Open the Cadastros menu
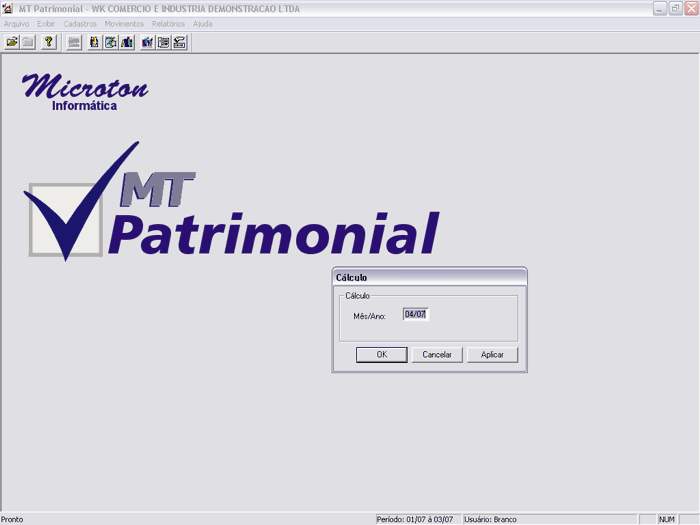700x525 pixels. [80, 23]
